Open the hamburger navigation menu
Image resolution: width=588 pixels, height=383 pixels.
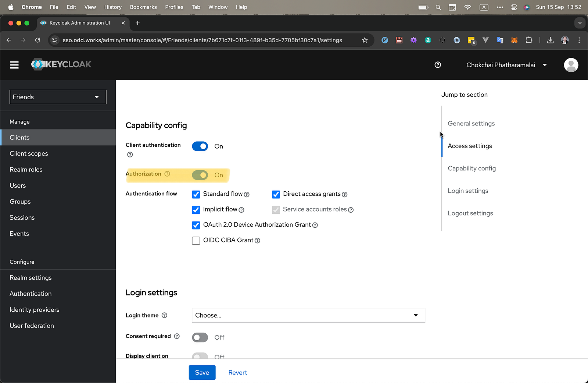point(14,65)
